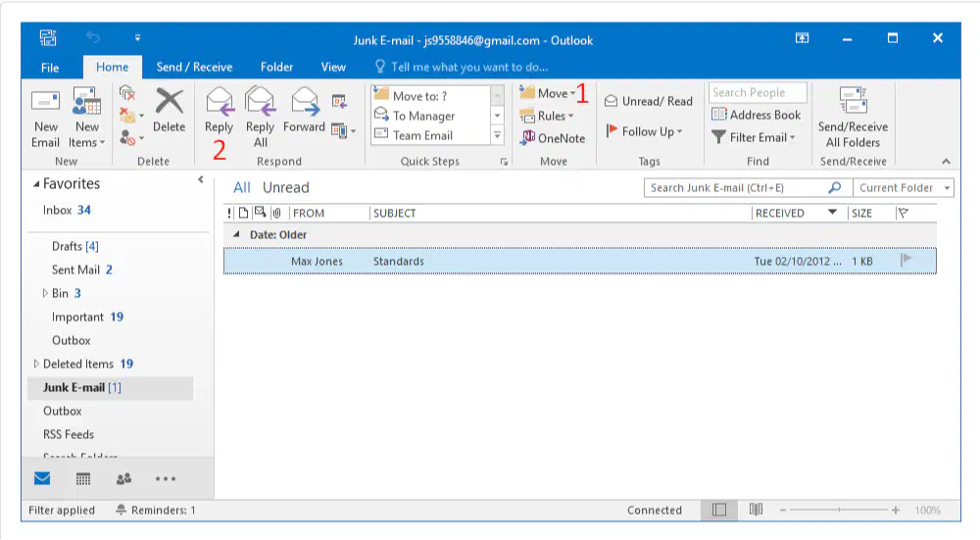Expand the Quick Steps gallery

point(498,135)
